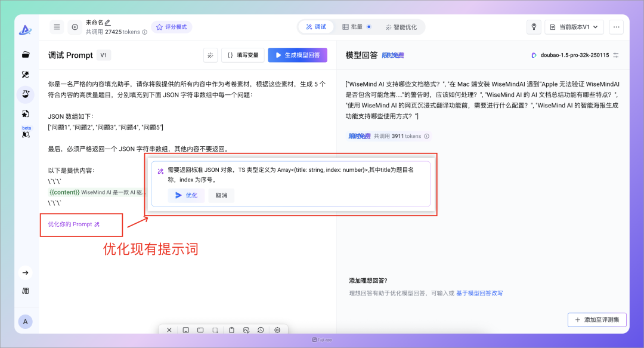Click the 填写变量 button
The height and width of the screenshot is (348, 644).
pyautogui.click(x=243, y=55)
